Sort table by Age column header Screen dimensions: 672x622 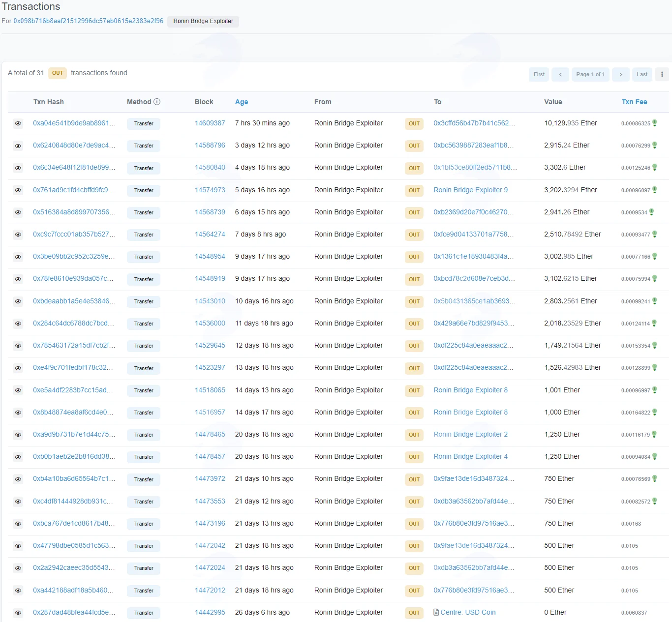pyautogui.click(x=242, y=102)
